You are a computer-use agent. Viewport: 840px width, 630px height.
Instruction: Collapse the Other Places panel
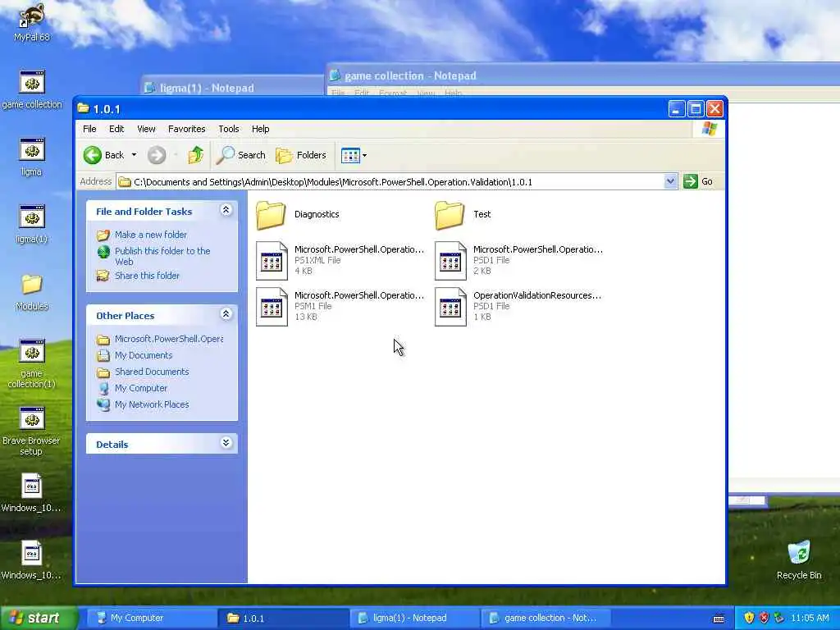226,314
